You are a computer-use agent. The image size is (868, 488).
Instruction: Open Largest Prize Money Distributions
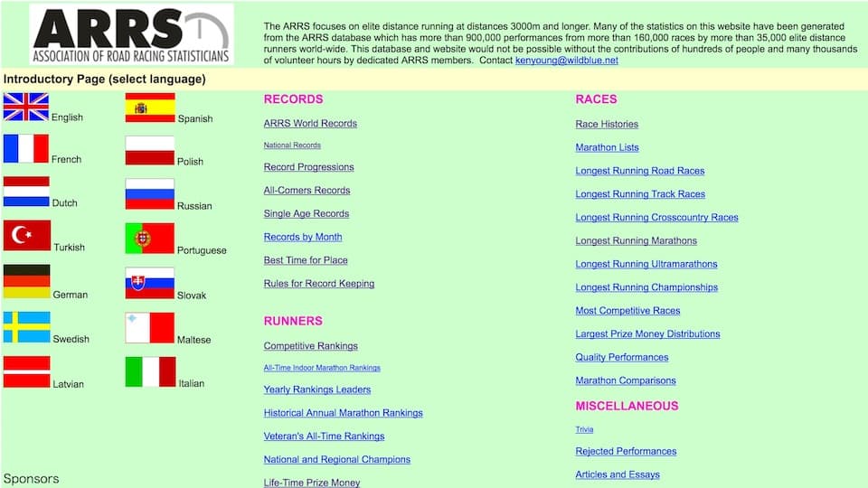[x=647, y=333]
